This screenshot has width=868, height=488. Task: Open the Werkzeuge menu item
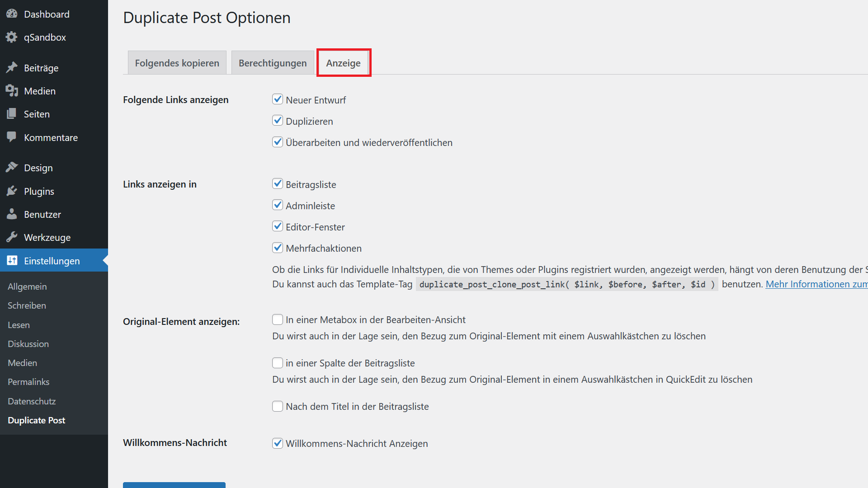point(54,237)
